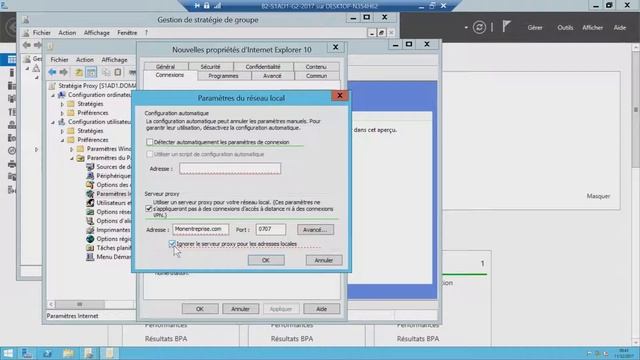
Task: Select the Périphériques icon in the tree
Action: coord(90,176)
